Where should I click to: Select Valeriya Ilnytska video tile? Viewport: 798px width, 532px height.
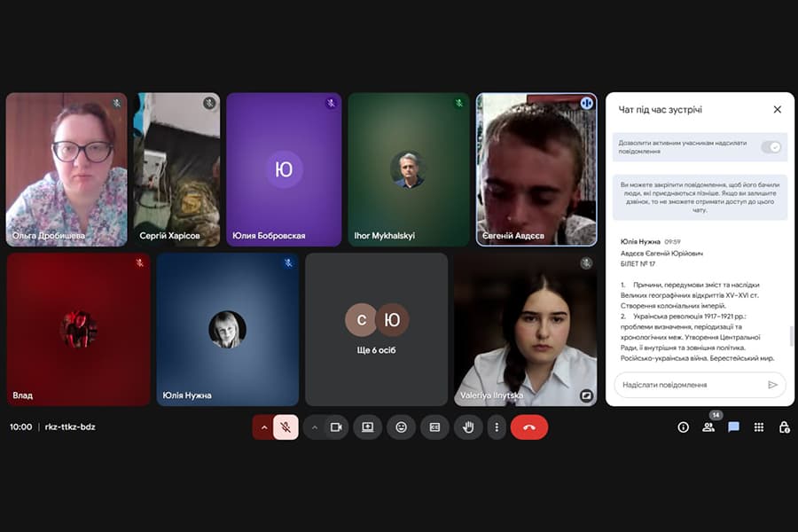(x=525, y=329)
